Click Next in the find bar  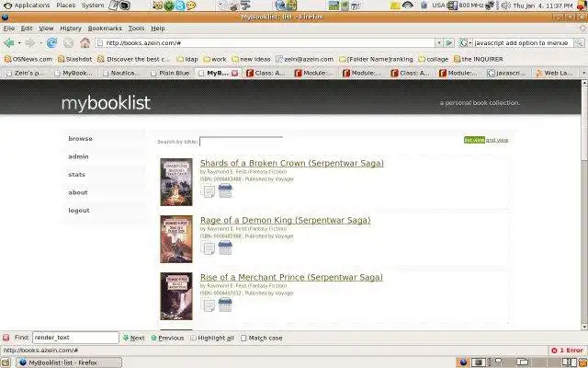click(133, 338)
